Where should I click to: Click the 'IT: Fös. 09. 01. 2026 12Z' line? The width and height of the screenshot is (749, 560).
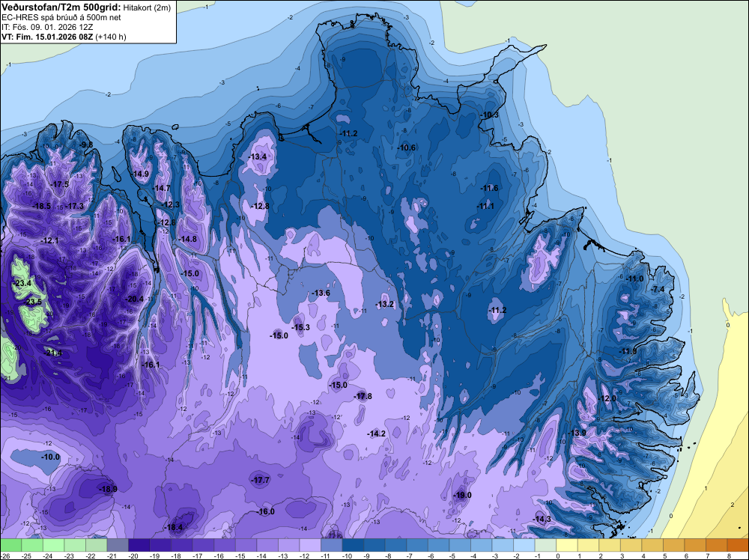(x=47, y=27)
